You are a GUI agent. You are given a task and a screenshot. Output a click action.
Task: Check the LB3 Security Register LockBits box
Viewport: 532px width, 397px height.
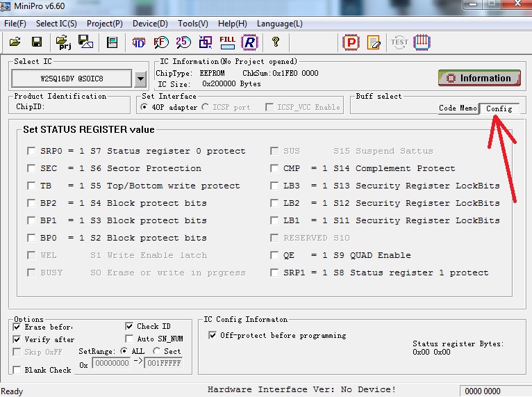click(x=274, y=186)
